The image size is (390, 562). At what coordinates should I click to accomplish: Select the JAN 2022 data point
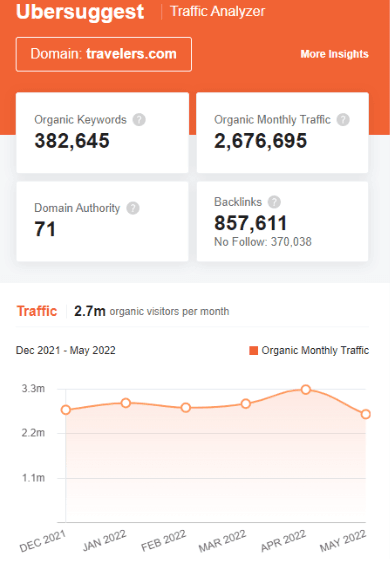click(x=125, y=403)
